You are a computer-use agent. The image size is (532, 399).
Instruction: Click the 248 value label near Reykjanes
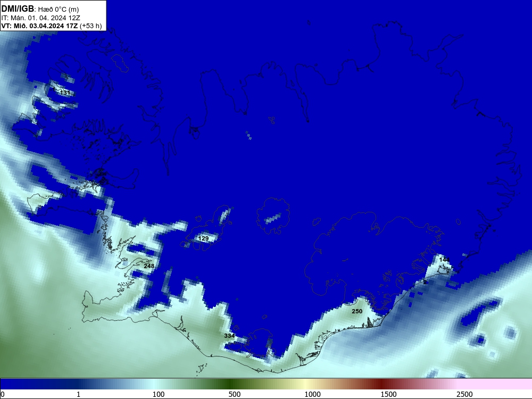coord(149,266)
